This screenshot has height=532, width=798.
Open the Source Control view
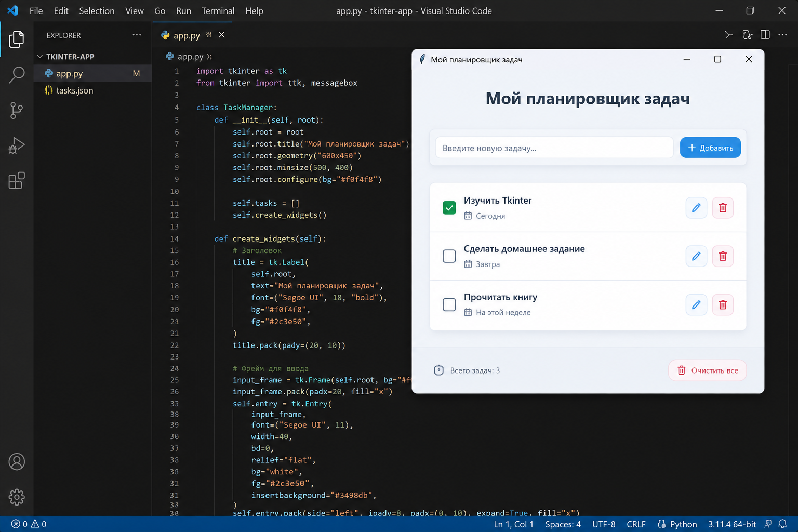pyautogui.click(x=17, y=110)
